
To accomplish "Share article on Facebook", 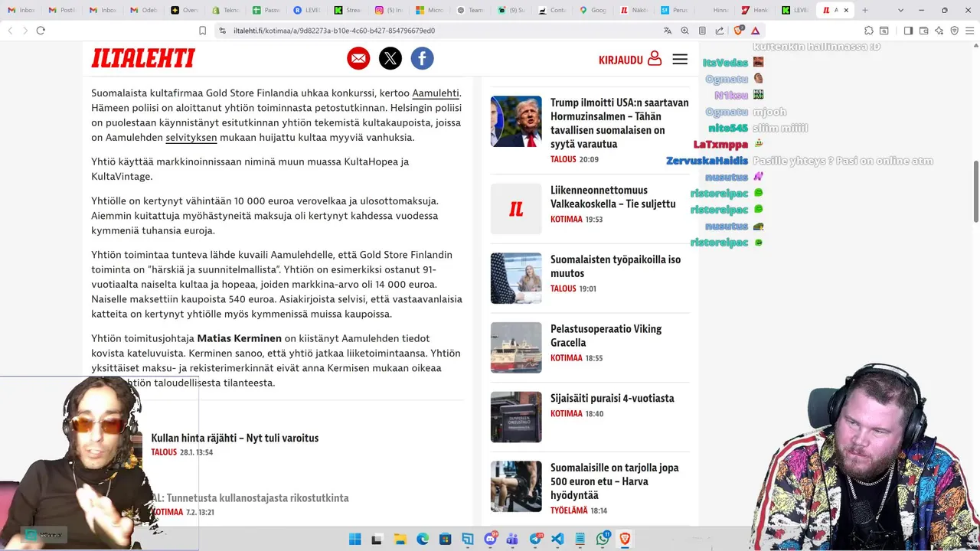I will click(x=422, y=58).
